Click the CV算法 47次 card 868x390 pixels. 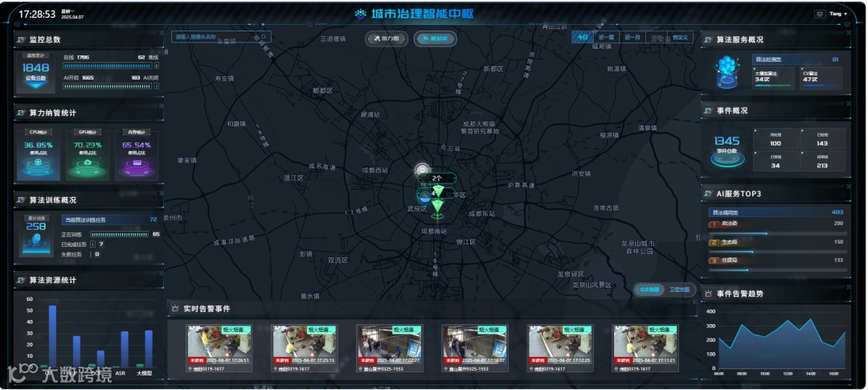pos(821,79)
